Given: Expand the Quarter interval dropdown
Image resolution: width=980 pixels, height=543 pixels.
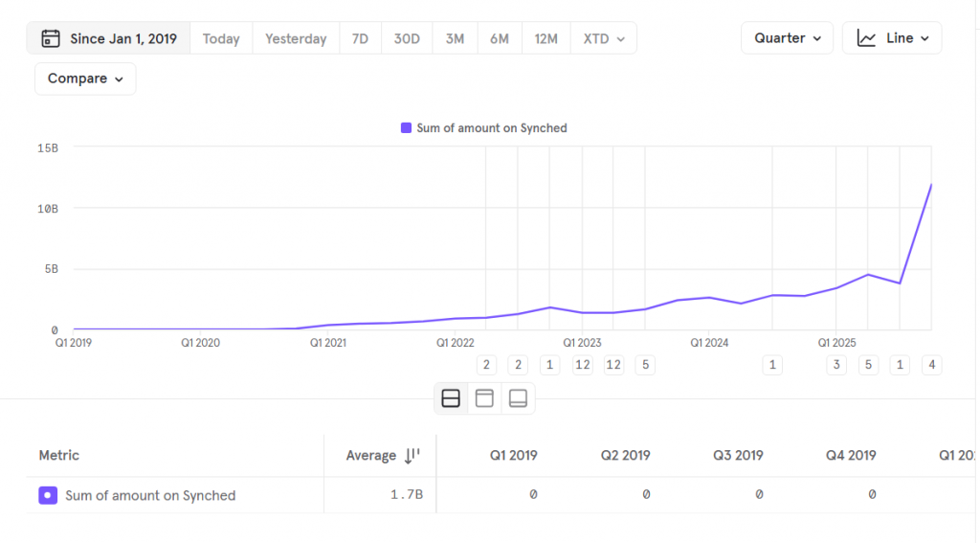Looking at the screenshot, I should tap(787, 38).
